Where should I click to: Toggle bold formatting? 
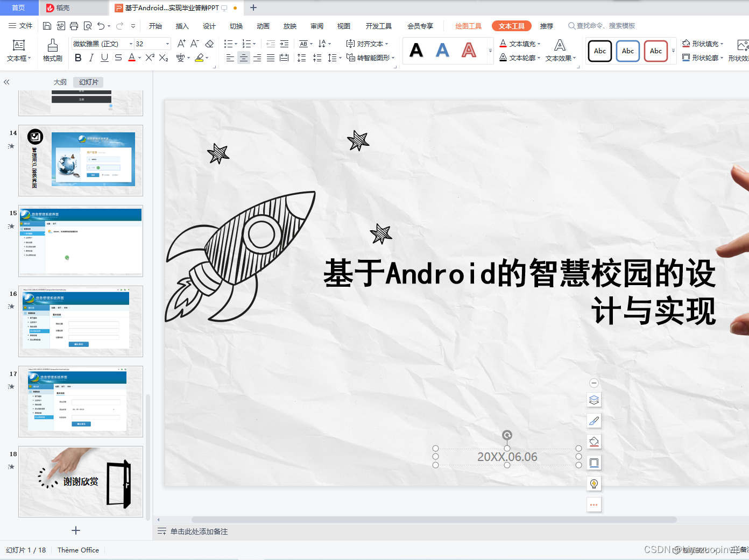point(78,57)
